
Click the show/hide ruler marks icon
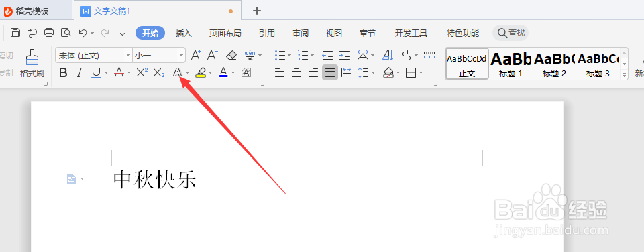(x=429, y=55)
